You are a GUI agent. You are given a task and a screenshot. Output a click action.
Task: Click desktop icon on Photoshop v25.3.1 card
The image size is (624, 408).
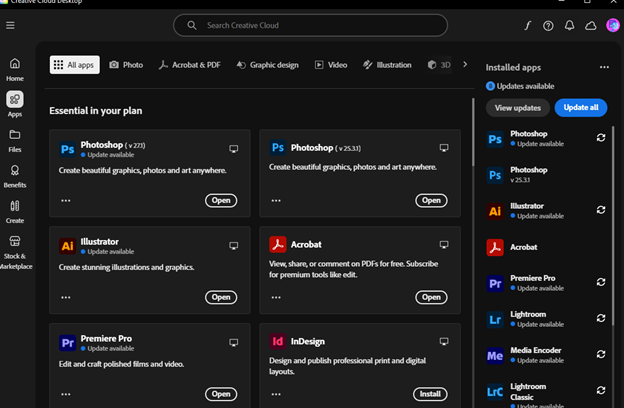(x=444, y=148)
